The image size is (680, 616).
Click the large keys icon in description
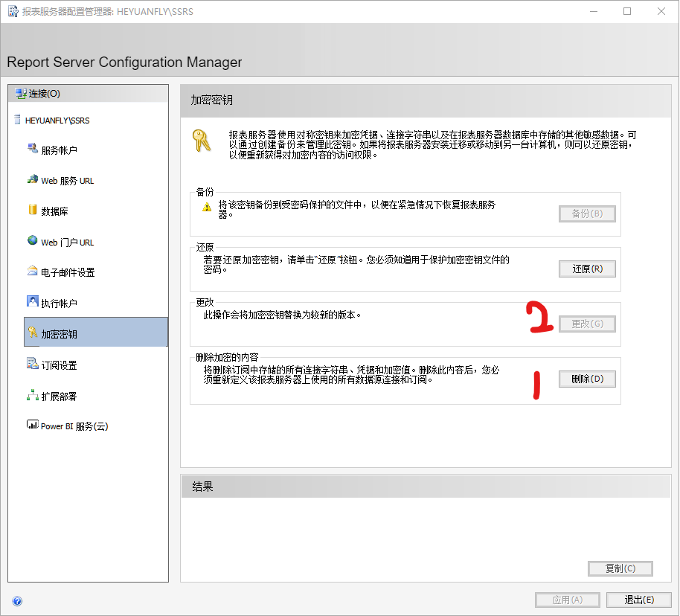pyautogui.click(x=202, y=141)
